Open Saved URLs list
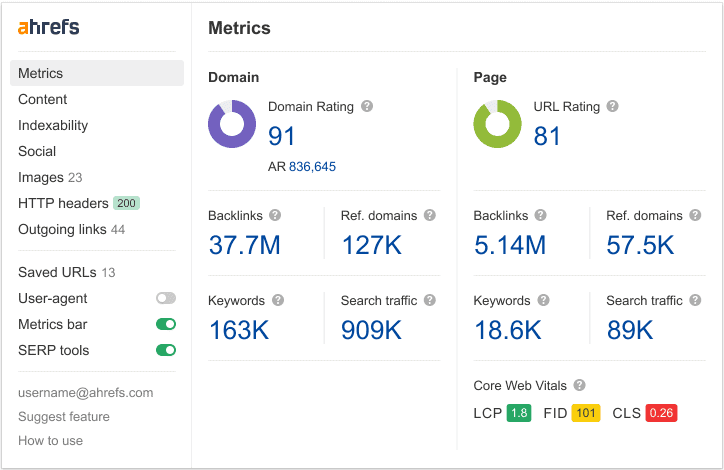This screenshot has height=470, width=724. click(x=66, y=272)
